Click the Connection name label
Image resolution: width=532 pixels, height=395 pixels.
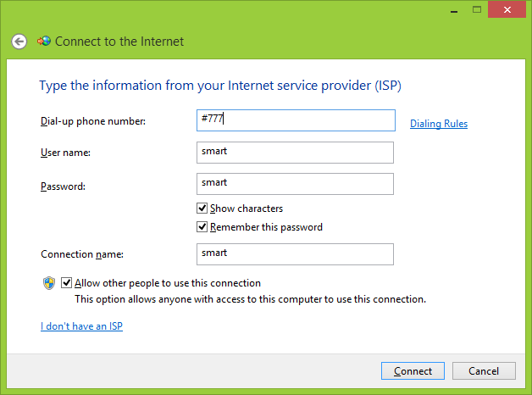81,253
